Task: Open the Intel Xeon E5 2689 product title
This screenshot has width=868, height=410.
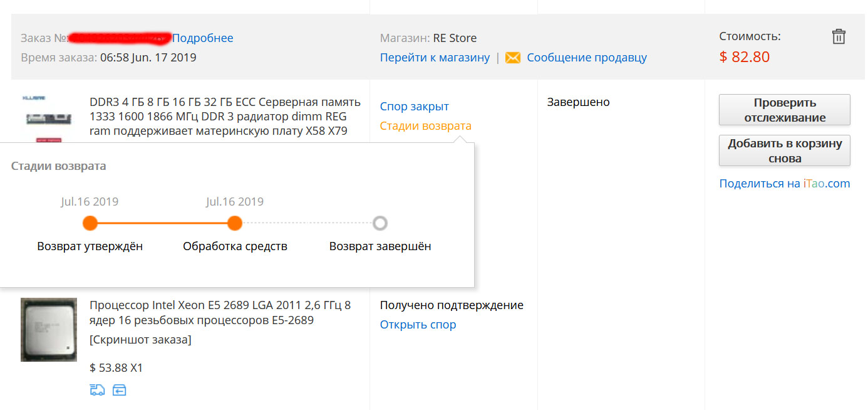Action: [x=220, y=313]
